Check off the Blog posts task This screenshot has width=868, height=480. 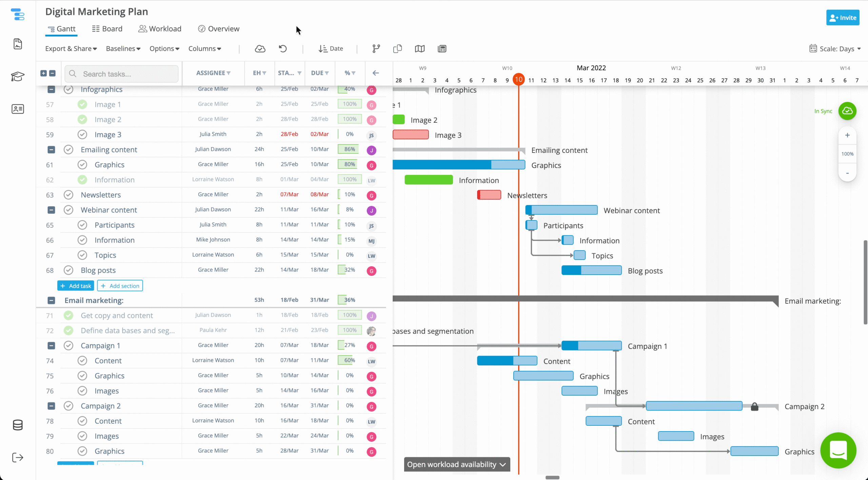pyautogui.click(x=68, y=270)
